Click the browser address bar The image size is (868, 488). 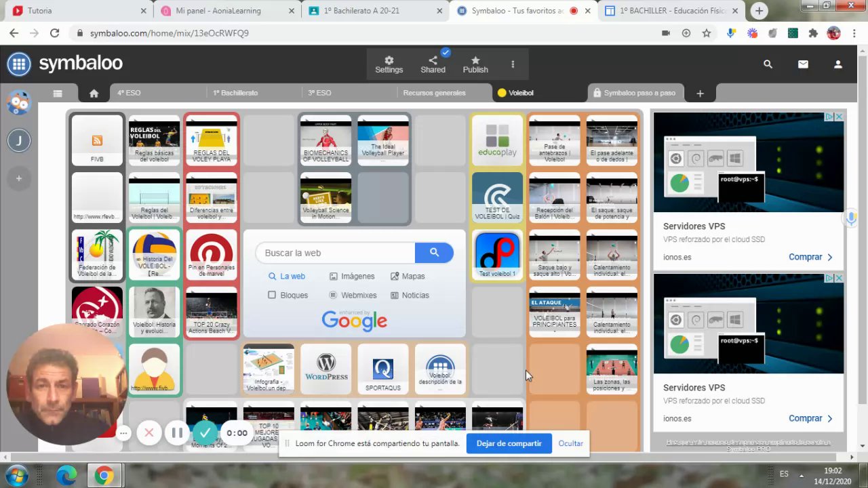366,33
